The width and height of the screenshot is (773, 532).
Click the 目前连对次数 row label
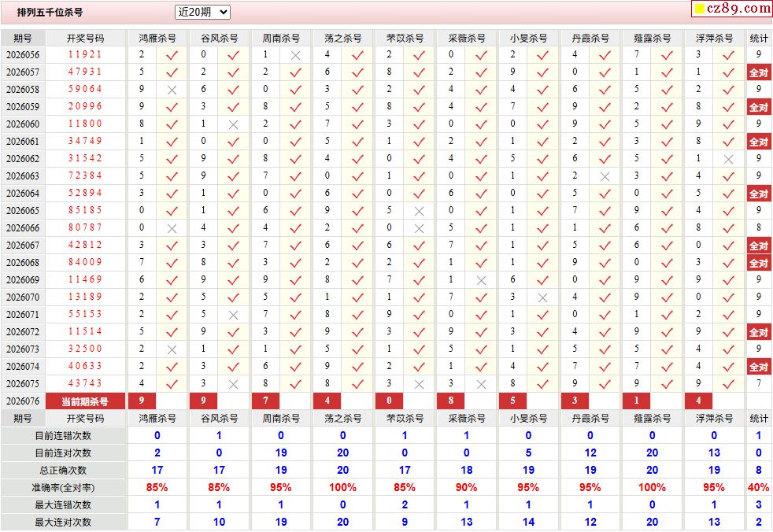(63, 453)
